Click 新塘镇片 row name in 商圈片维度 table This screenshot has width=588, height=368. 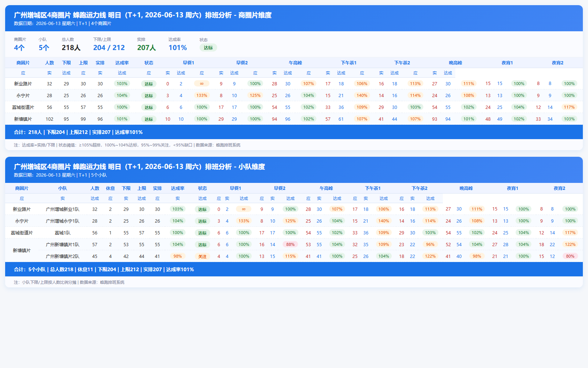[x=23, y=119]
